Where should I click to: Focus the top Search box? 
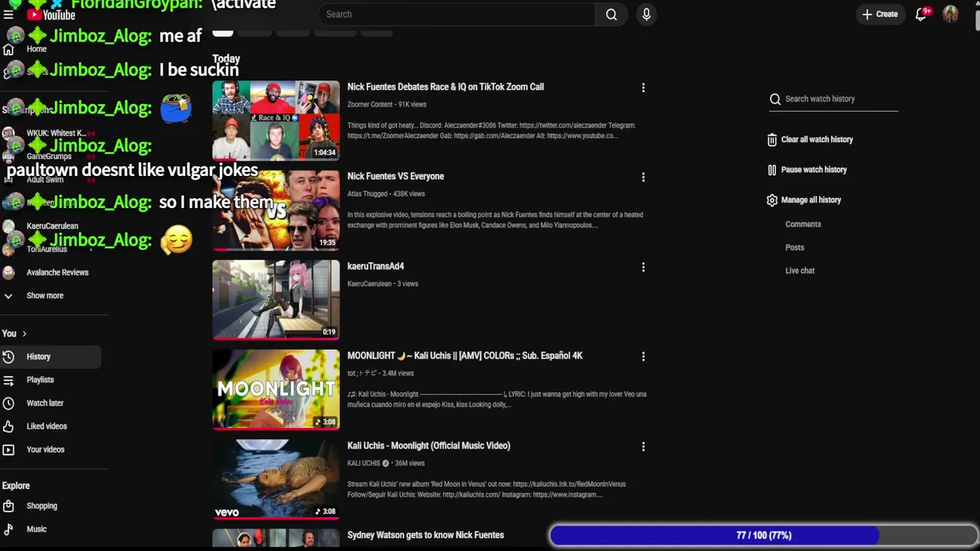[x=456, y=15]
